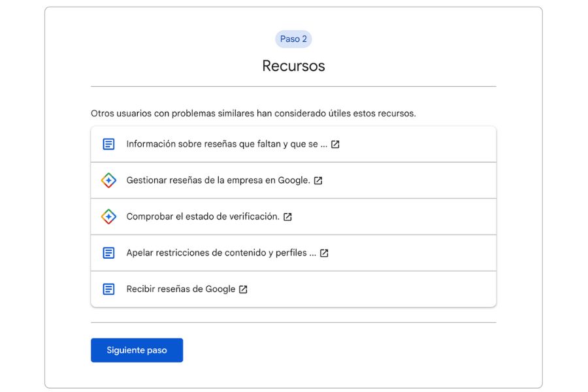The width and height of the screenshot is (588, 392).
Task: Click the external-link icon after "estado de verificación."
Action: pyautogui.click(x=287, y=217)
